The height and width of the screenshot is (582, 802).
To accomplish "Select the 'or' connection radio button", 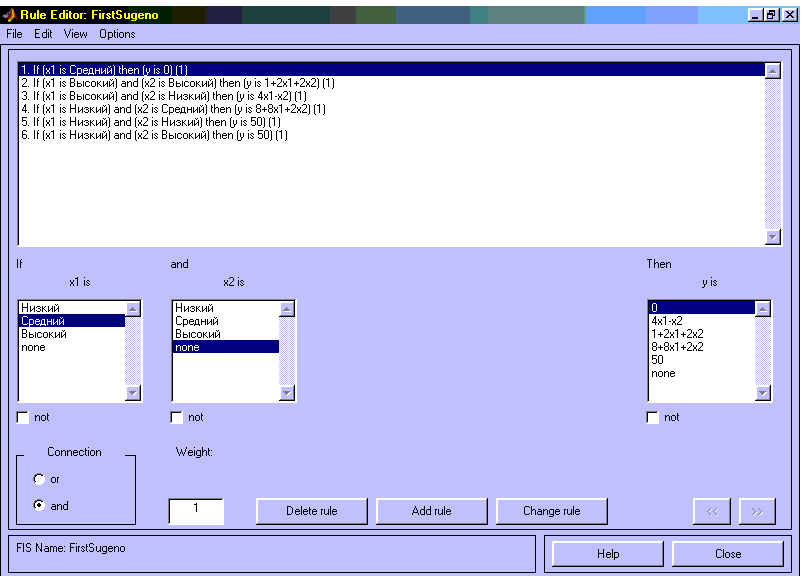I will [39, 479].
